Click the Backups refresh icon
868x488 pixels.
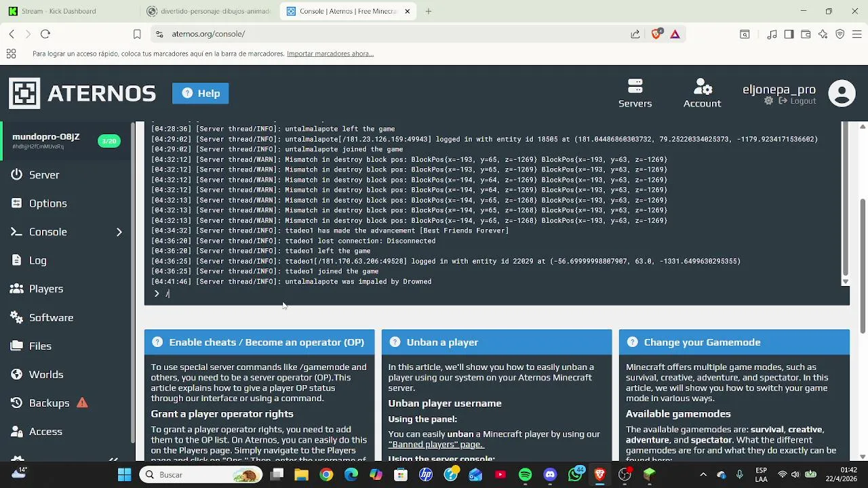pos(16,403)
